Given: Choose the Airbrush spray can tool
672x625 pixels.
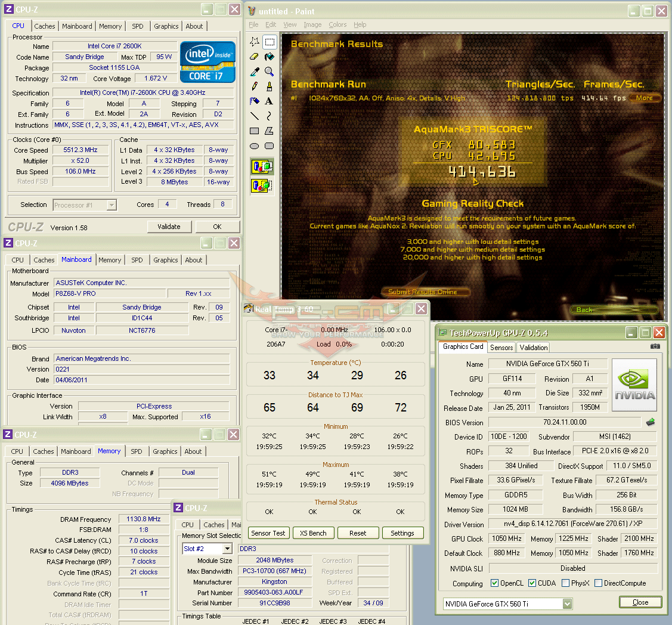Looking at the screenshot, I should coord(255,101).
